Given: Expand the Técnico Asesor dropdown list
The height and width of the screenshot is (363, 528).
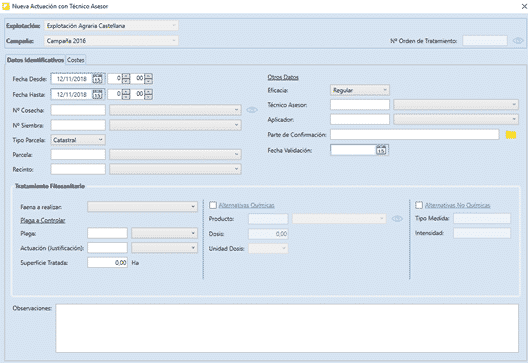Looking at the screenshot, I should point(456,105).
